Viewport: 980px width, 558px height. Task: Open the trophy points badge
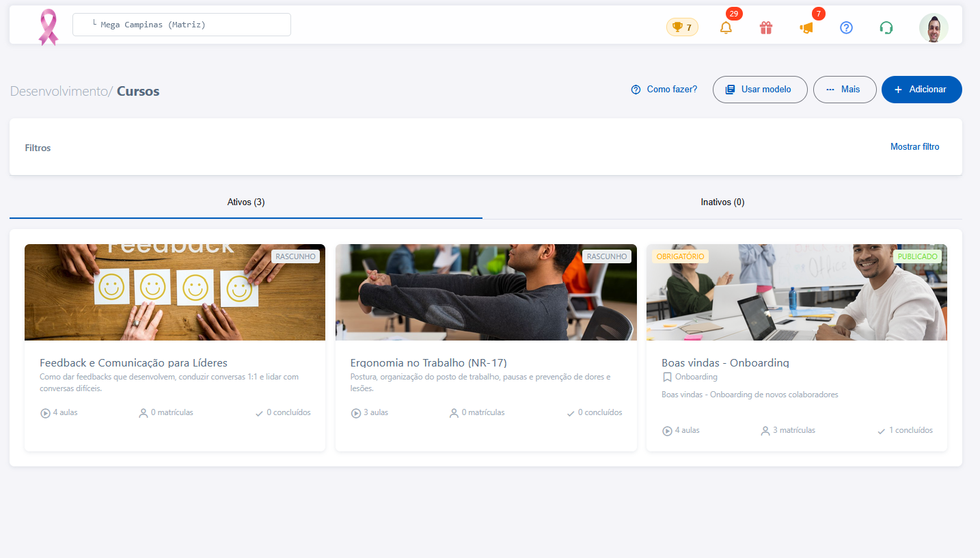[682, 27]
